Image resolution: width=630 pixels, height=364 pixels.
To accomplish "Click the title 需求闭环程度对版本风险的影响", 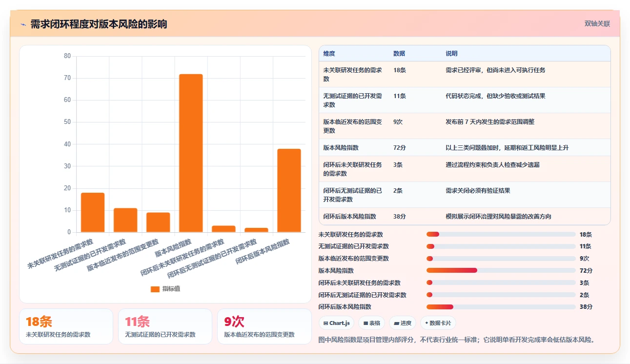I will coord(99,24).
